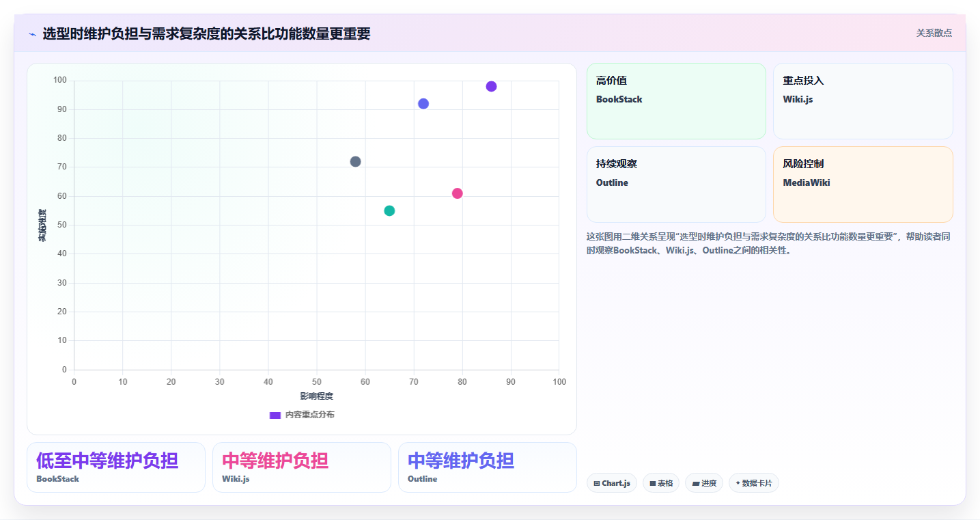The image size is (980, 520).
Task: Click the pink 中等维护负担 Wiki.js card
Action: [302, 467]
